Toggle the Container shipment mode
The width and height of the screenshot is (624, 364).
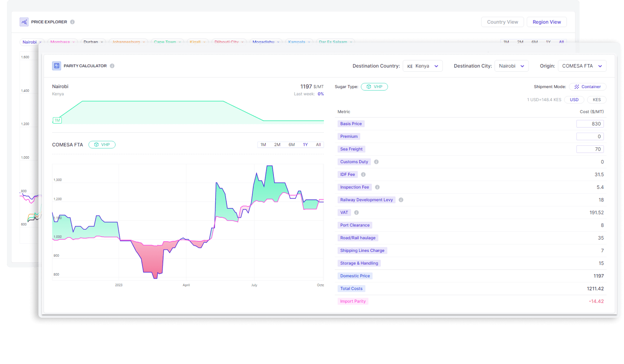(x=588, y=87)
